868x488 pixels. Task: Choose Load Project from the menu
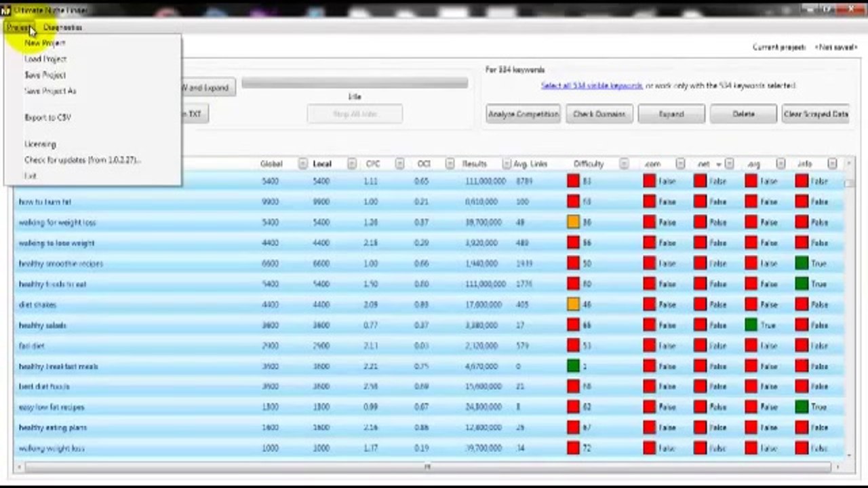point(45,59)
